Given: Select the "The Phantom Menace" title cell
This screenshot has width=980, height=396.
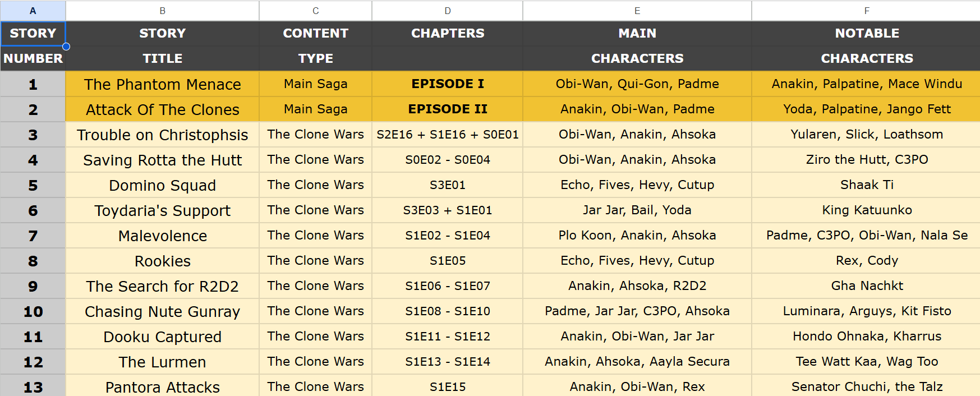Looking at the screenshot, I should tap(162, 84).
